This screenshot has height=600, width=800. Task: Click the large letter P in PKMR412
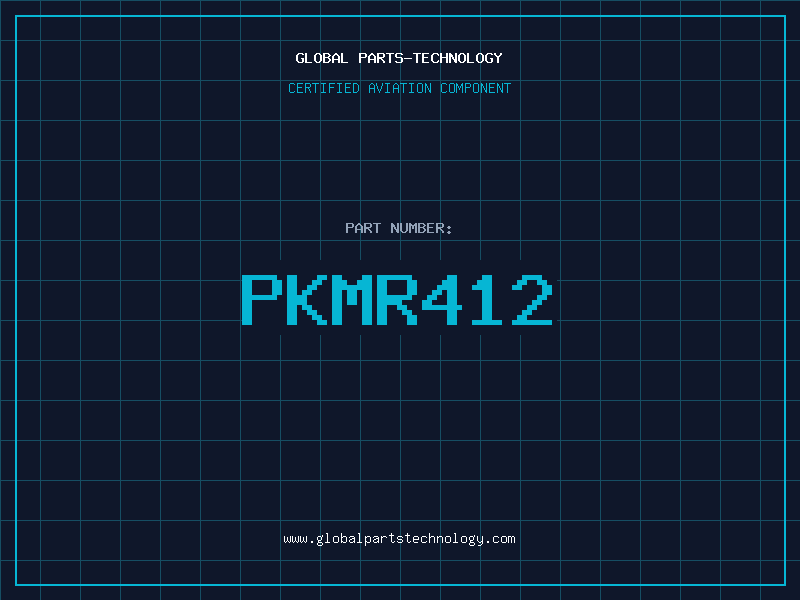[x=262, y=299]
